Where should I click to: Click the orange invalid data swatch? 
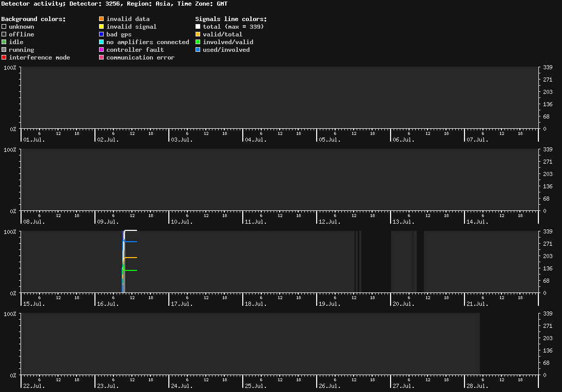[x=102, y=18]
